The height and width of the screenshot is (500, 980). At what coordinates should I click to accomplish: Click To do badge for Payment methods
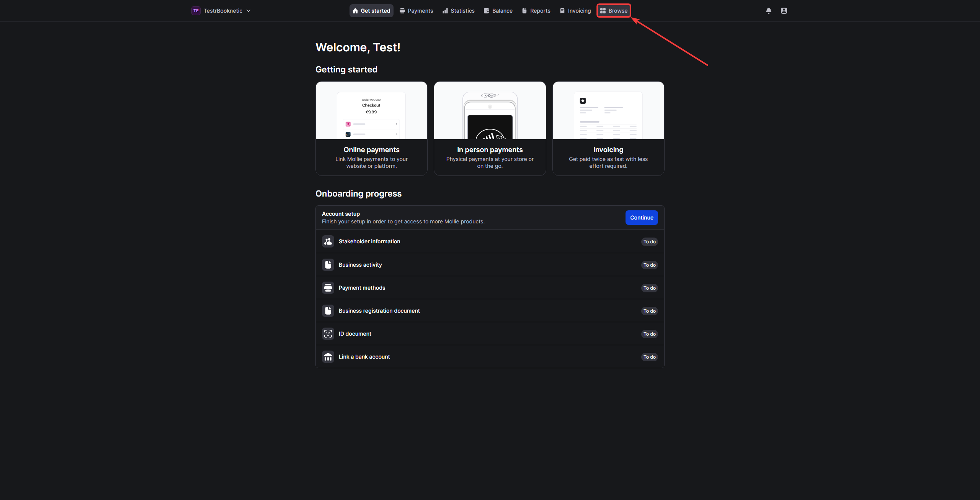[649, 288]
